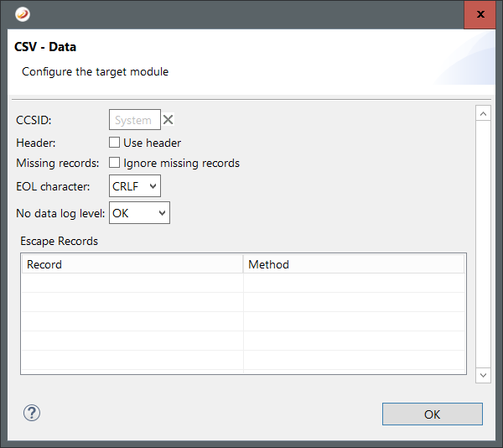
Task: Select the first row's Record cell
Action: coord(132,284)
